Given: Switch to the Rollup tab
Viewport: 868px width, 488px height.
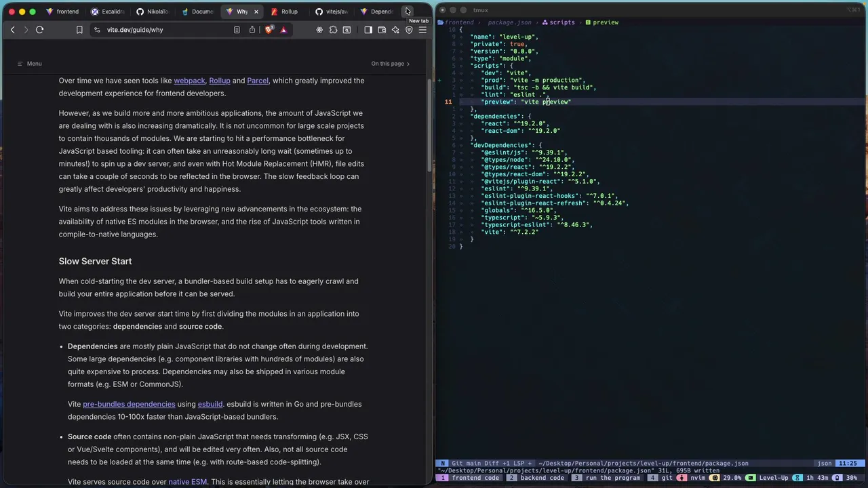Looking at the screenshot, I should point(288,12).
